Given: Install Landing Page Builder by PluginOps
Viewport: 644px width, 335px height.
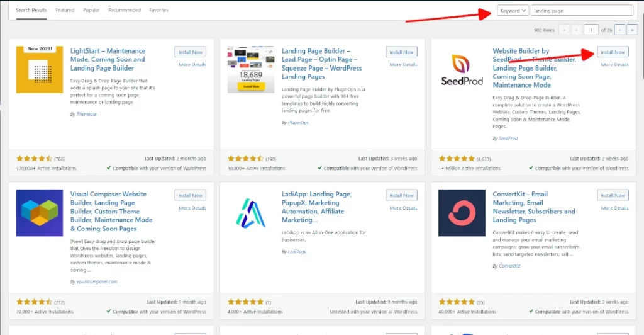Looking at the screenshot, I should pyautogui.click(x=402, y=52).
